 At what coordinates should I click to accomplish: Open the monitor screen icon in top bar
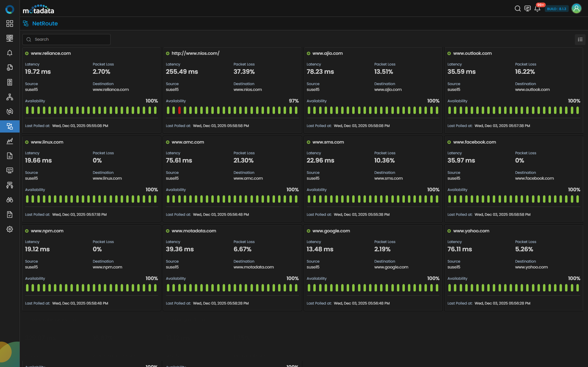[527, 9]
